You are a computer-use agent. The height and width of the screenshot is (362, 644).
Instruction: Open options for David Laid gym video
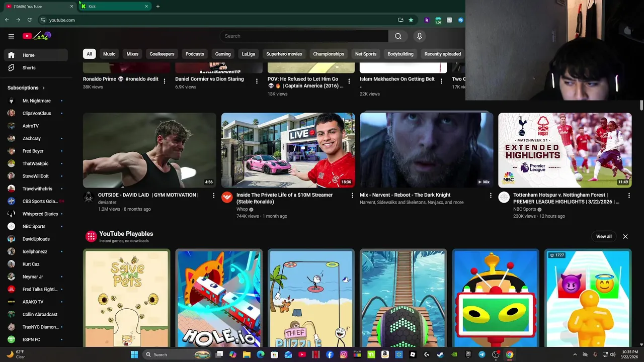click(x=213, y=195)
